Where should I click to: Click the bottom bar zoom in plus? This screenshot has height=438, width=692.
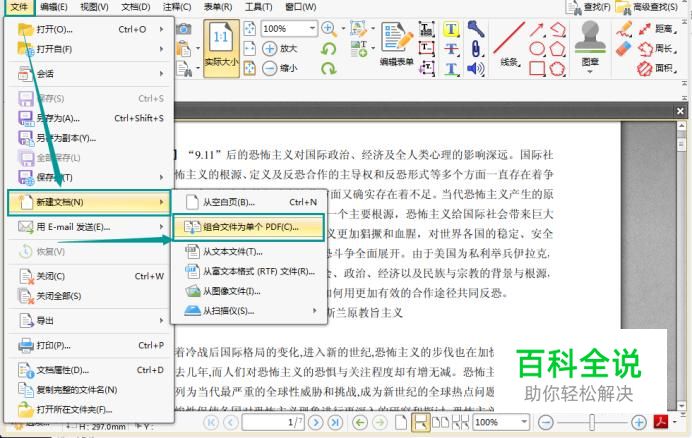point(639,423)
